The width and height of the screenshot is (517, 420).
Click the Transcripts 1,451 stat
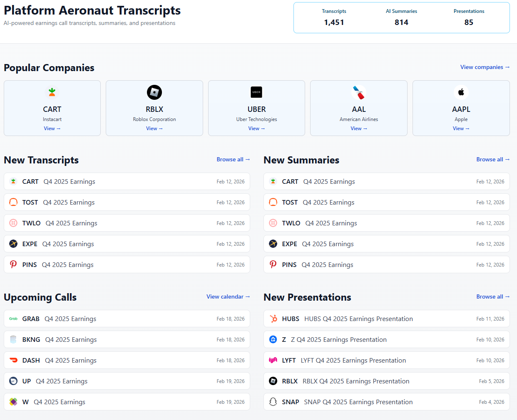pos(334,17)
